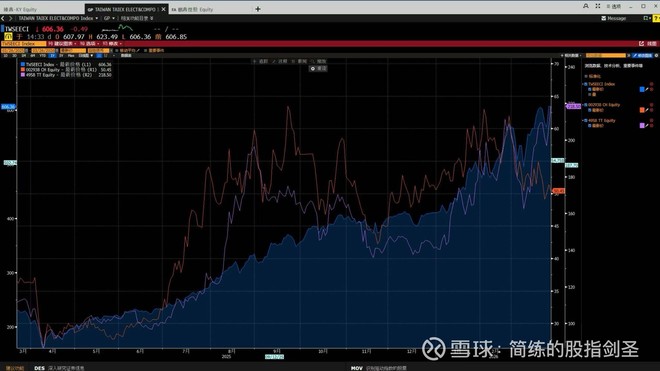Viewport: 660px width, 371px height.
Task: Close the TAIWAN TAIEX ELECT&COMPO tab
Action: coord(163,9)
